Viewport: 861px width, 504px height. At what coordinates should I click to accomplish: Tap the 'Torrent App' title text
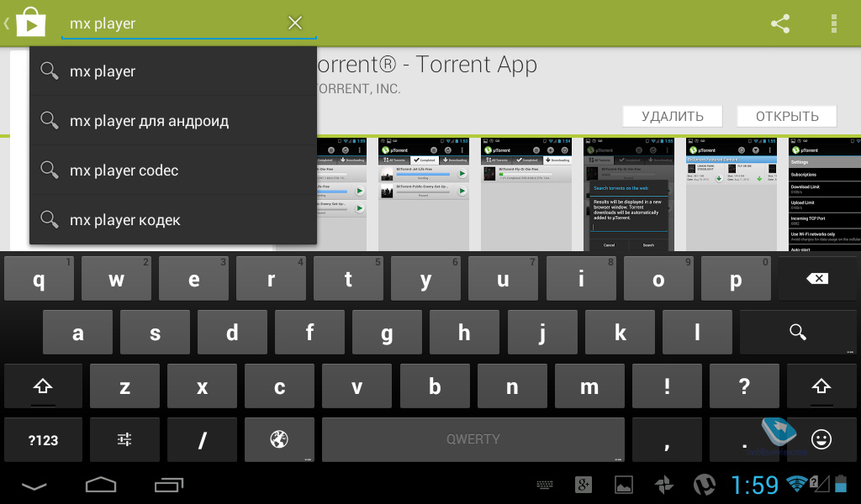476,65
